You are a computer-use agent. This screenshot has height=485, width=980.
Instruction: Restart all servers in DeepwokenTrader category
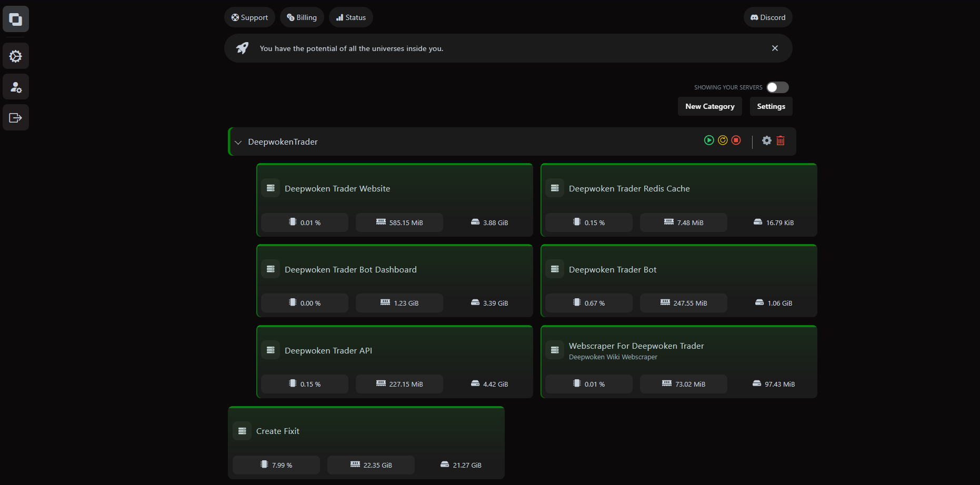723,140
